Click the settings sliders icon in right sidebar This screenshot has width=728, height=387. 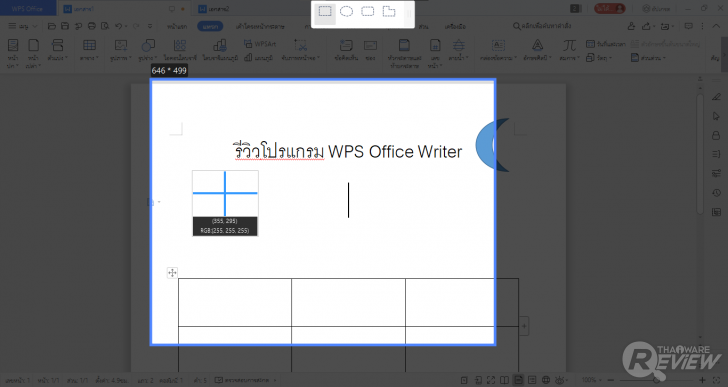716,173
